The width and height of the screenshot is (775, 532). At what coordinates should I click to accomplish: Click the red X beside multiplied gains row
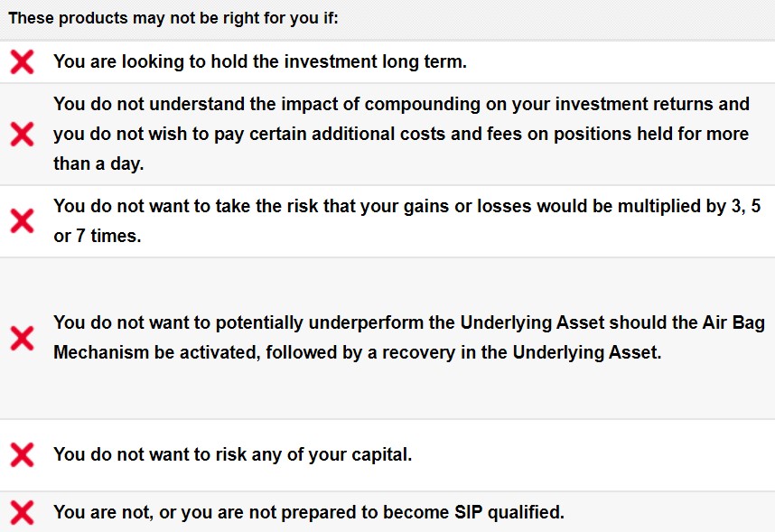(22, 220)
